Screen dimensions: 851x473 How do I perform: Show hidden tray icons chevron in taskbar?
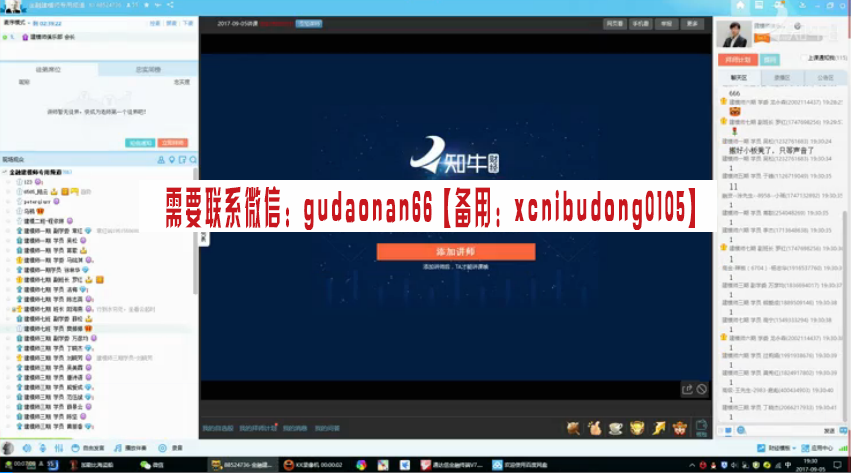[x=692, y=465]
